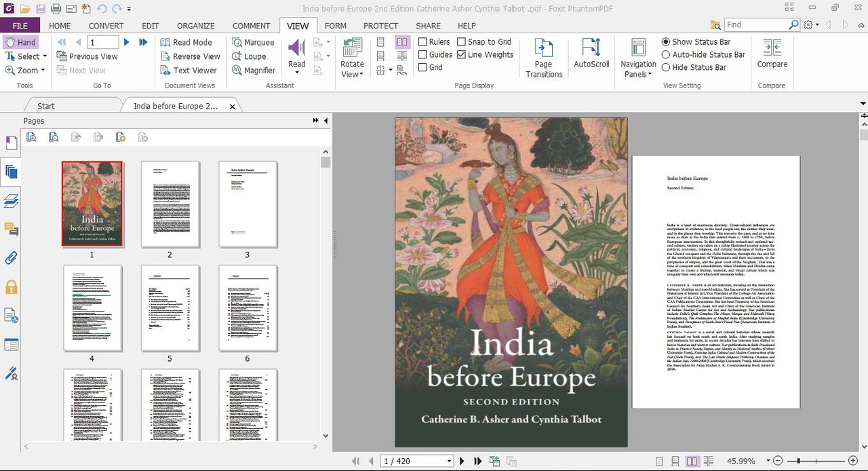
Task: Open the Text Viewer
Action: 189,70
